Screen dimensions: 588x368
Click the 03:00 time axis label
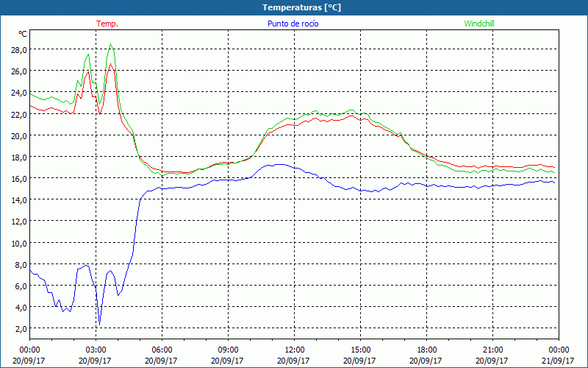click(x=96, y=350)
